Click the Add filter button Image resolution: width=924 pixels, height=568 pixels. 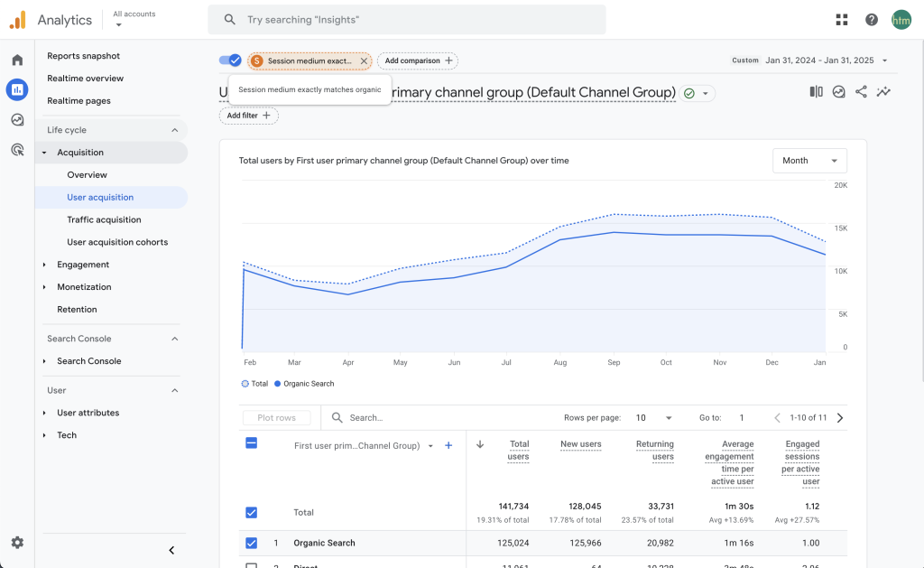[x=248, y=116]
